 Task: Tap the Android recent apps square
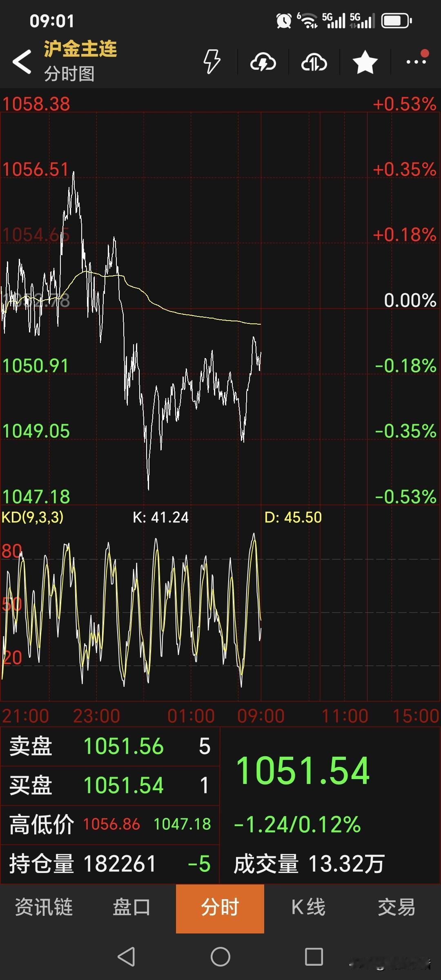pyautogui.click(x=314, y=956)
